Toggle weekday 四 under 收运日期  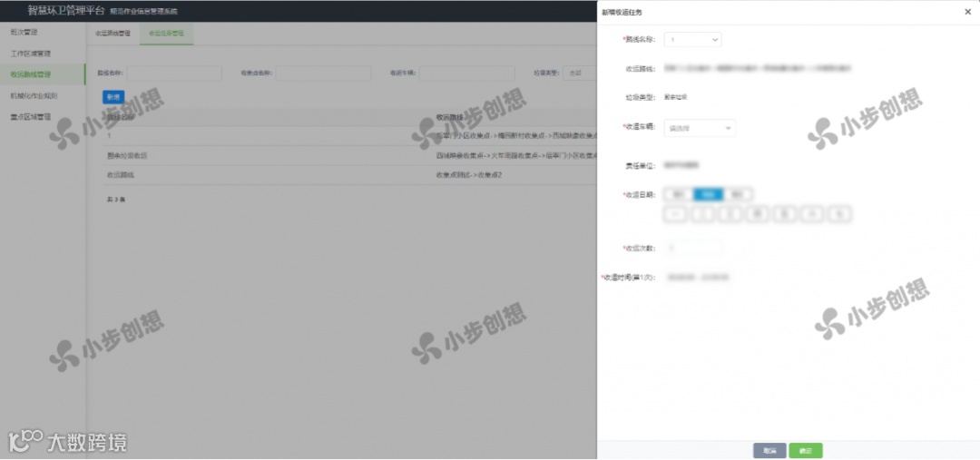[x=758, y=214]
